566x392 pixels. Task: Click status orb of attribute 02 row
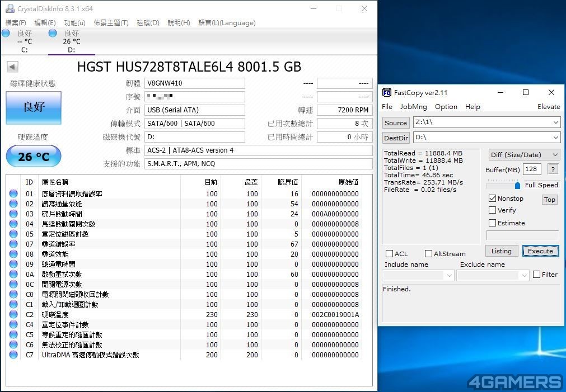click(14, 204)
